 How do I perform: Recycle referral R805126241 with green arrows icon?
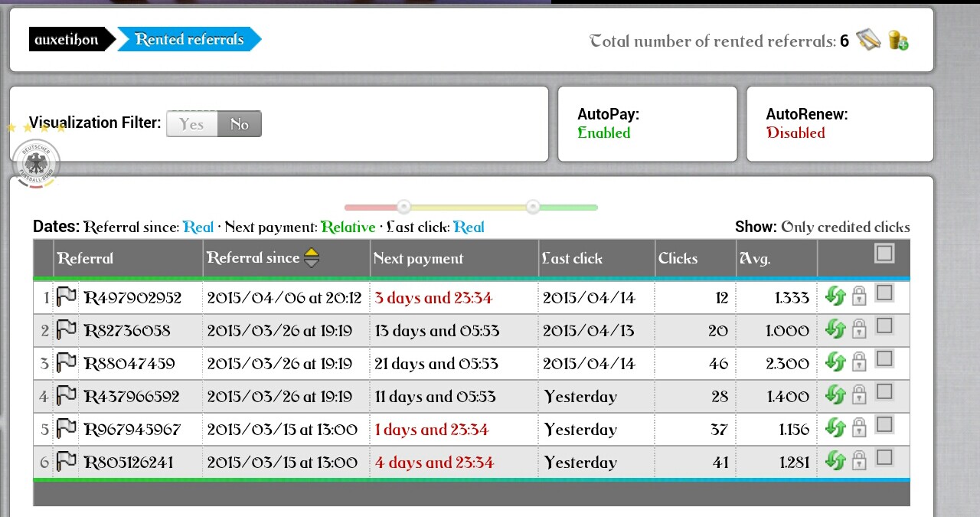[x=836, y=461]
